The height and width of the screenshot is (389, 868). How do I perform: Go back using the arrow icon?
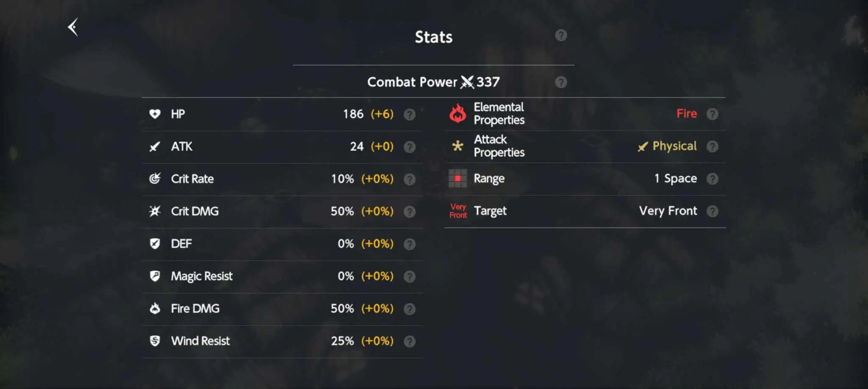tap(73, 28)
